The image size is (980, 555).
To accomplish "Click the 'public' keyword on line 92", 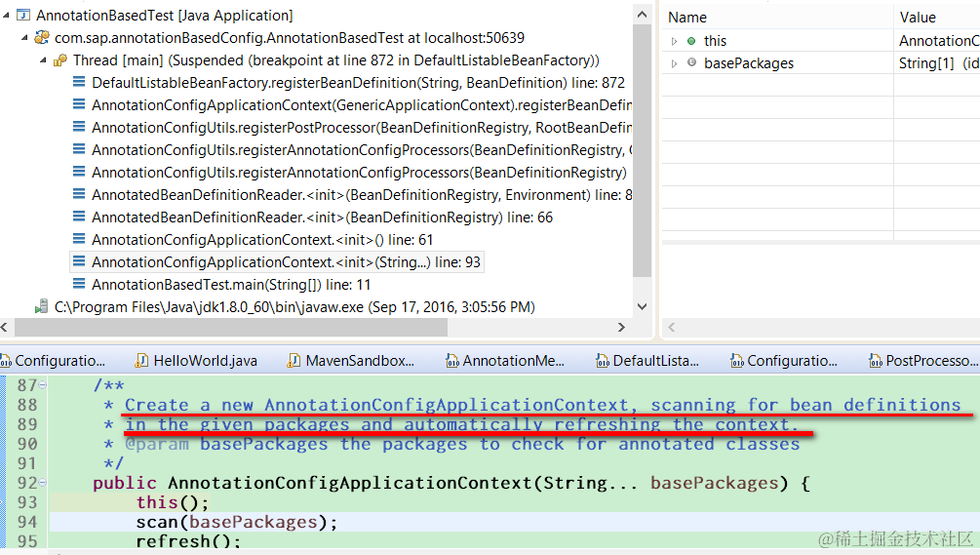I will click(125, 483).
